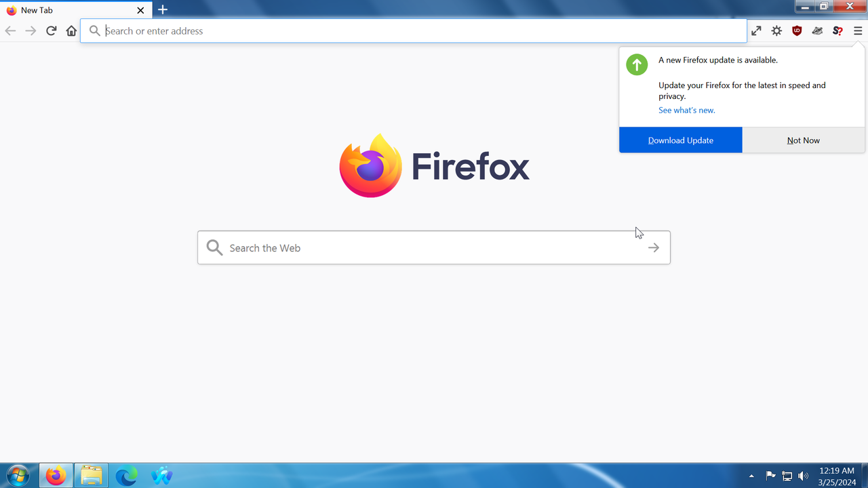The image size is (868, 488).
Task: Adjust volume via the speaker tray icon
Action: point(803,475)
